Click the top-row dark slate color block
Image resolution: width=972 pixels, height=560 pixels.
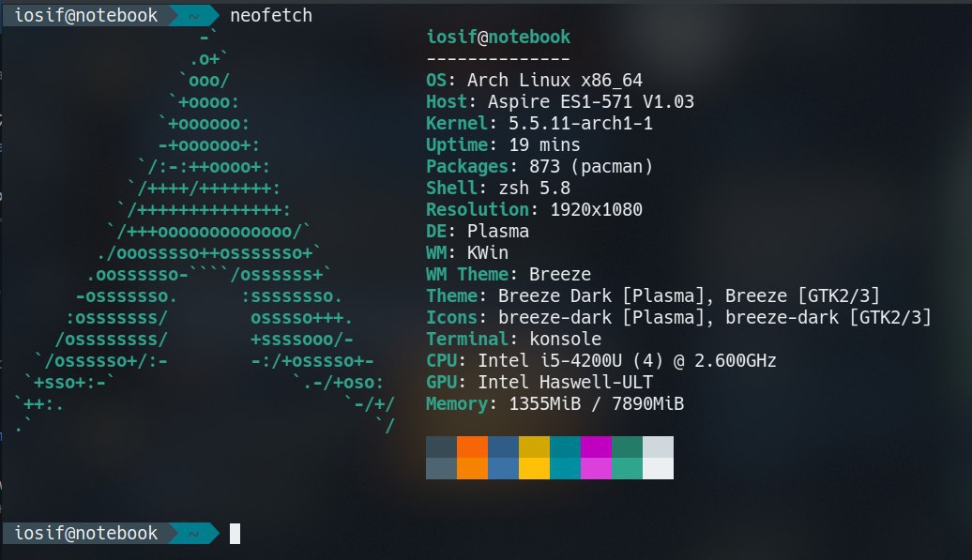point(441,446)
